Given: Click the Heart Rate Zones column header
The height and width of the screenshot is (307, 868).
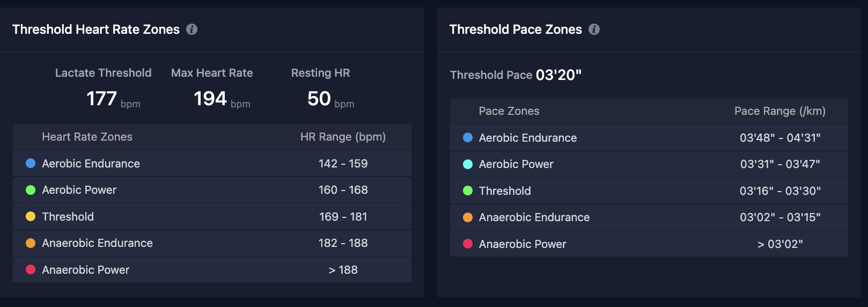Looking at the screenshot, I should (x=87, y=137).
